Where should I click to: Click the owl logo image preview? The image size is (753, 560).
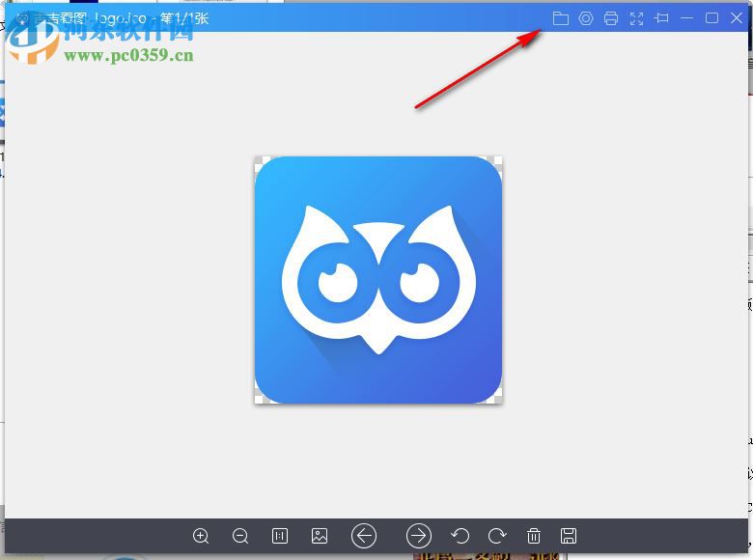pos(378,280)
